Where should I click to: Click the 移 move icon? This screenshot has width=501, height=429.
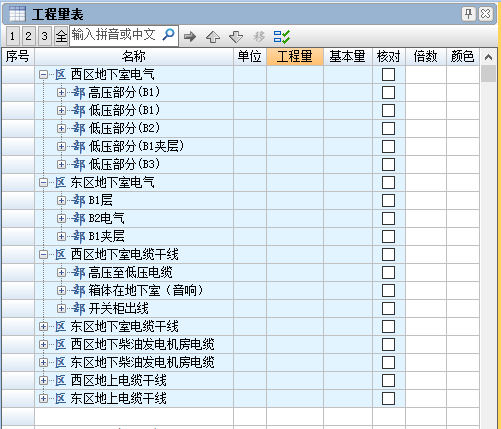pyautogui.click(x=259, y=36)
